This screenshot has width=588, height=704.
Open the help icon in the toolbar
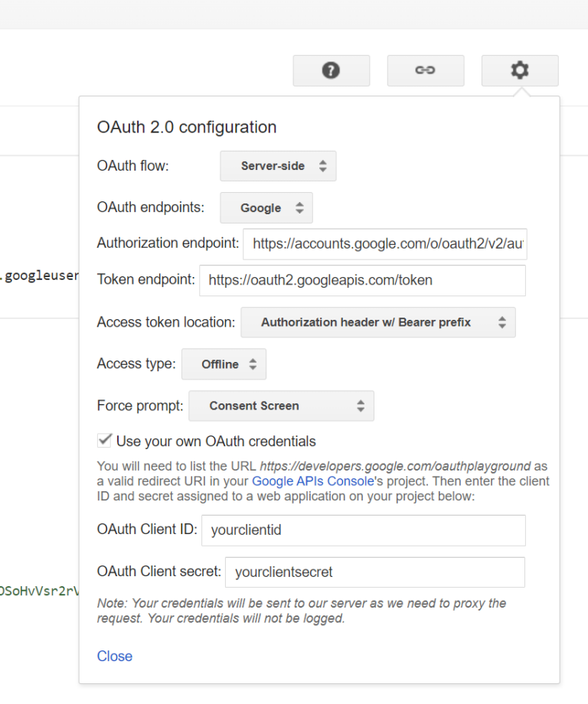coord(331,70)
